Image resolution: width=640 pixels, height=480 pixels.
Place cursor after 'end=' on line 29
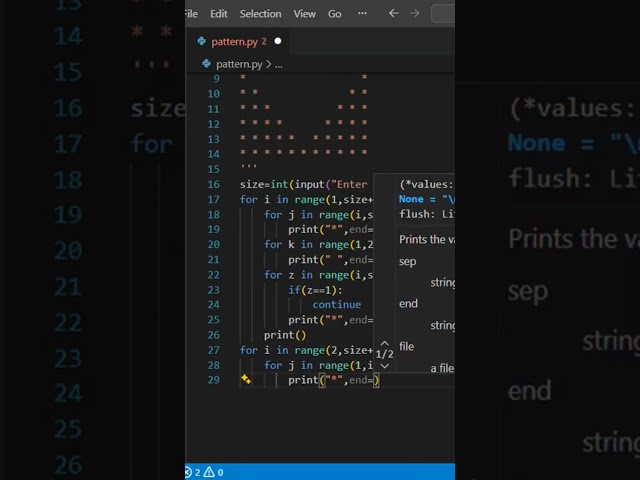(x=373, y=380)
